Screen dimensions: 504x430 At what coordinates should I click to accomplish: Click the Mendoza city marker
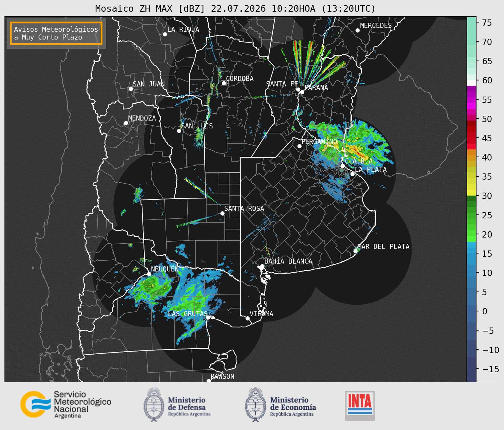point(126,123)
